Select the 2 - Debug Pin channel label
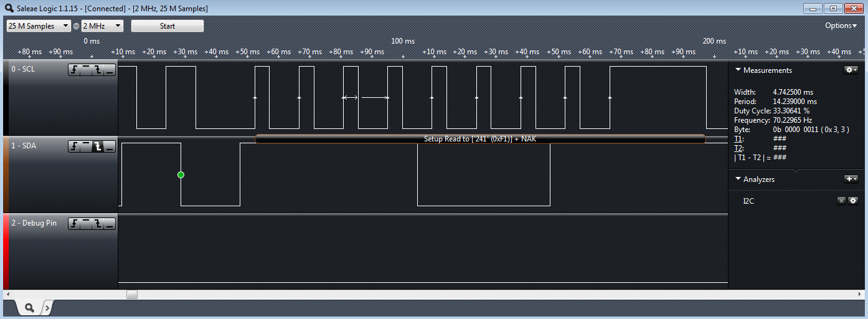868x319 pixels. pos(34,223)
